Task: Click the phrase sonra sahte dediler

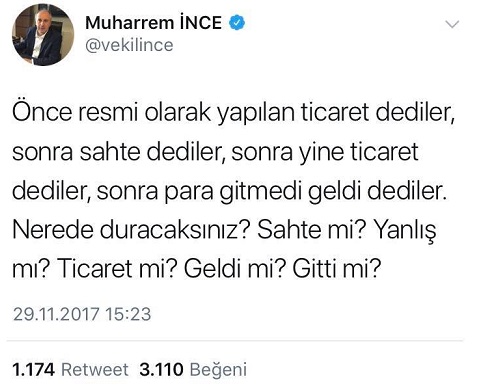Action: tap(118, 152)
